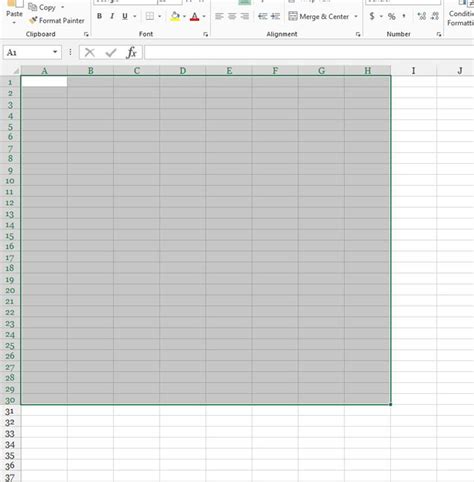Toggle Italic formatting
The height and width of the screenshot is (482, 474).
pyautogui.click(x=112, y=16)
